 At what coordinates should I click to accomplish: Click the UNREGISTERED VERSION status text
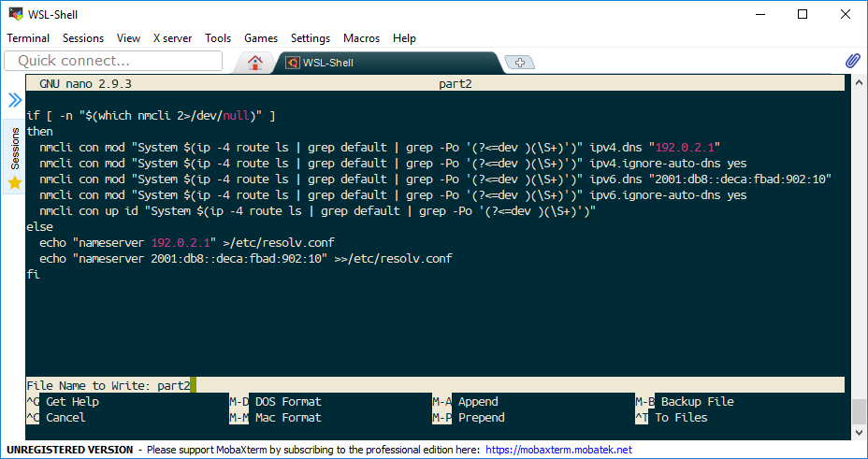(x=70, y=450)
